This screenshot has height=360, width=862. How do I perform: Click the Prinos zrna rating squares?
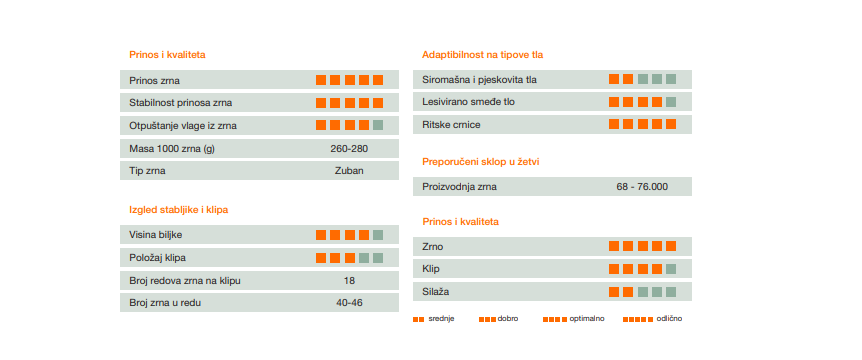tap(349, 80)
